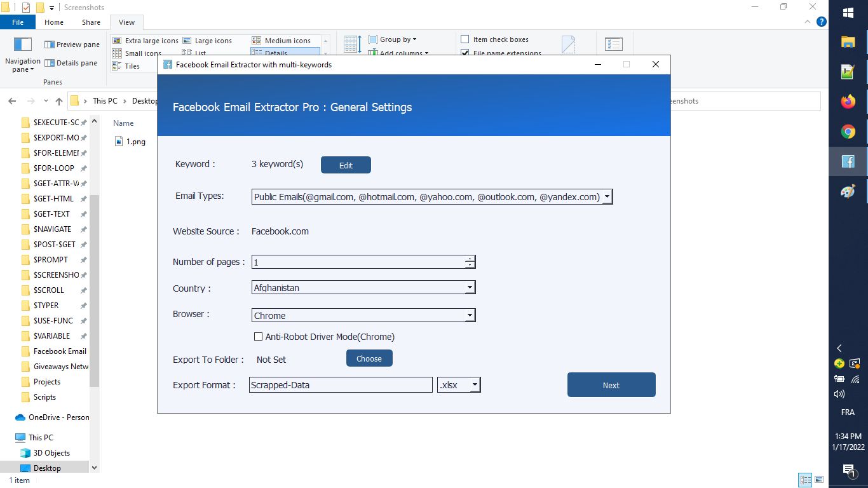Image resolution: width=868 pixels, height=488 pixels.
Task: Choose Extra large icons layout
Action: (146, 41)
